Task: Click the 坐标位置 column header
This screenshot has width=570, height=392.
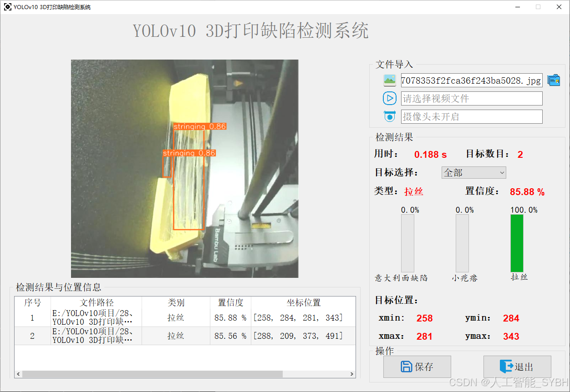Action: click(x=303, y=302)
